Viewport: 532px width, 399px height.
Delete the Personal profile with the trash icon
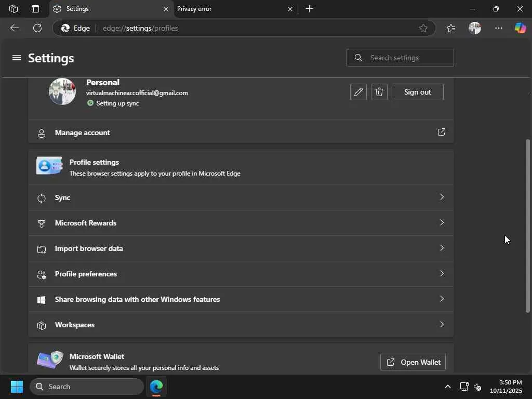point(379,92)
